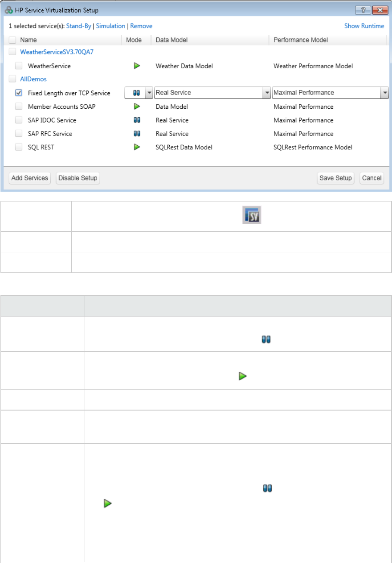Screen dimensions: 392x563
Task: Check the AllDemos group checkbox
Action: 12,79
